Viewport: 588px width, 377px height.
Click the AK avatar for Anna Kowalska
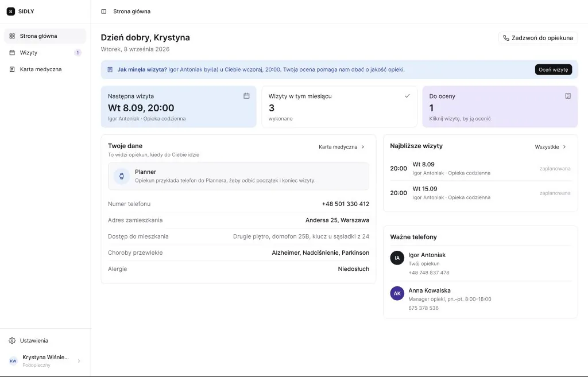point(397,293)
